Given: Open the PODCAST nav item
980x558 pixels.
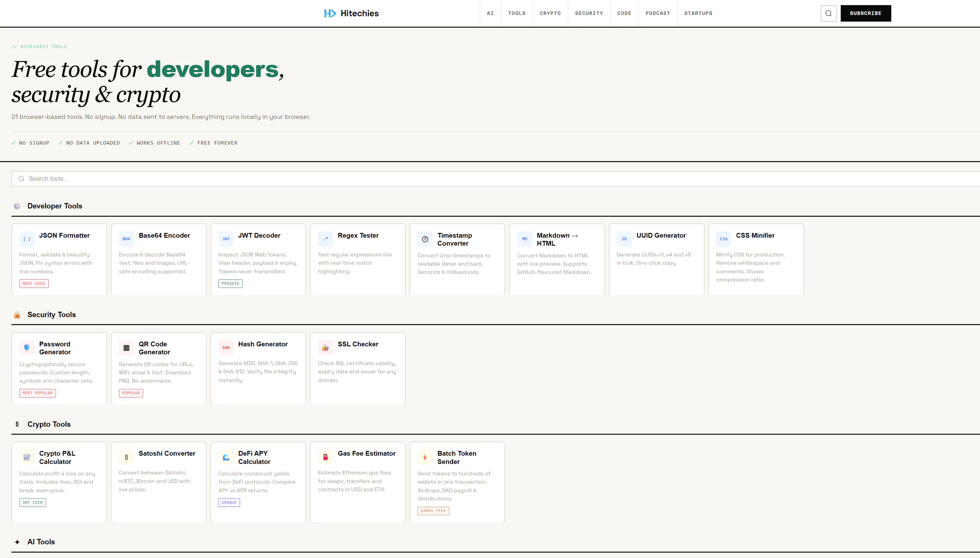Looking at the screenshot, I should (658, 13).
